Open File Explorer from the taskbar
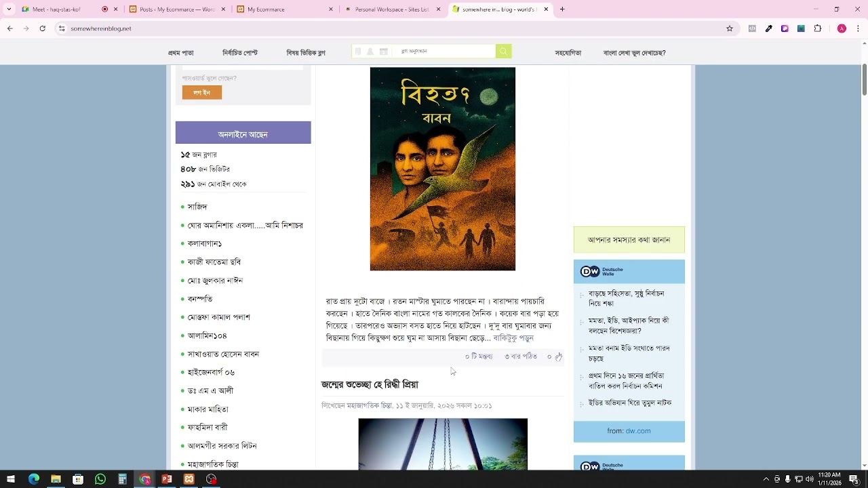 point(56,479)
